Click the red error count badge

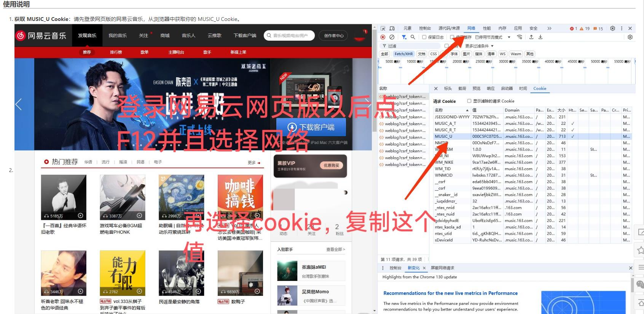(x=574, y=29)
